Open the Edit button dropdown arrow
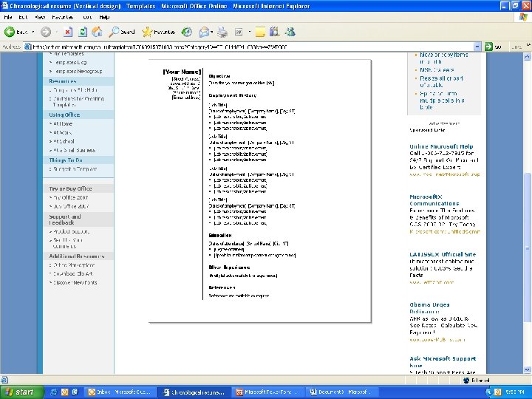Image resolution: width=532 pixels, height=399 pixels. 250,32
